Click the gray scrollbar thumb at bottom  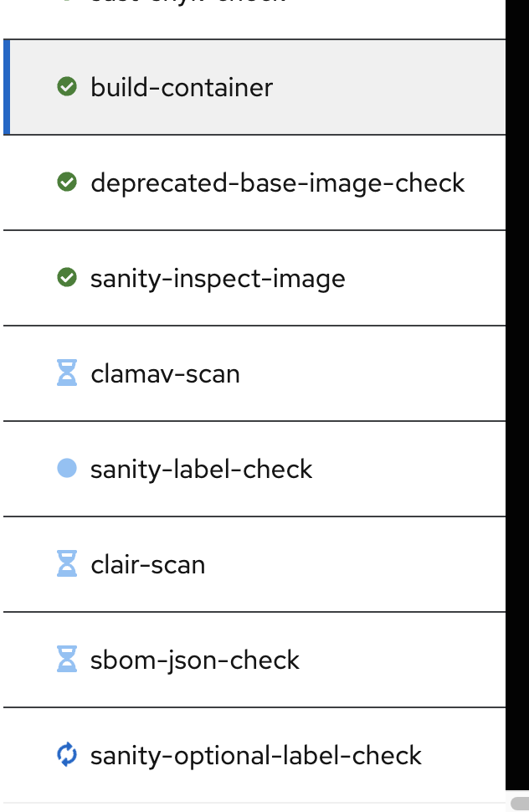[520, 804]
